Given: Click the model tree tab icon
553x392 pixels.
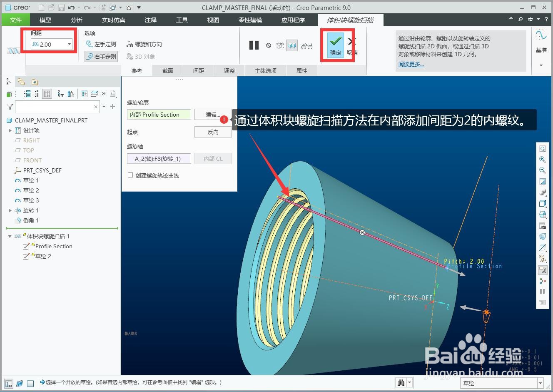Looking at the screenshot, I should point(9,82).
